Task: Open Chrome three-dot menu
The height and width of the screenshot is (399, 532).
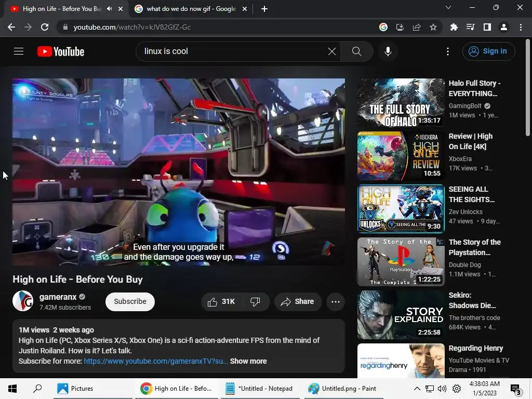Action: pos(521,27)
